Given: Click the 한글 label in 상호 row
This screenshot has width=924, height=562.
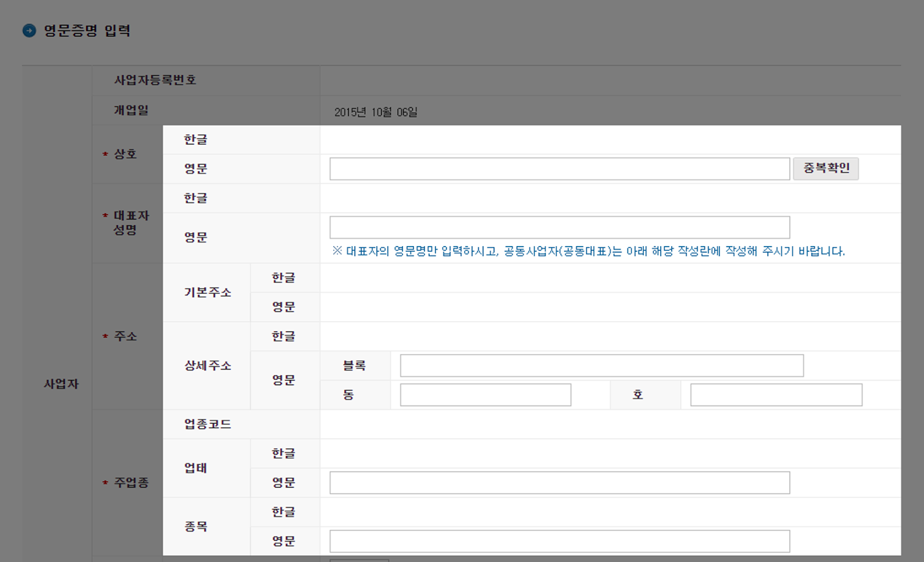Looking at the screenshot, I should tap(196, 139).
